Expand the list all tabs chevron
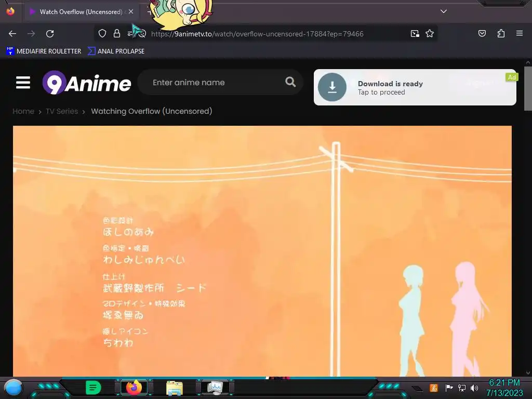532x399 pixels. tap(444, 11)
